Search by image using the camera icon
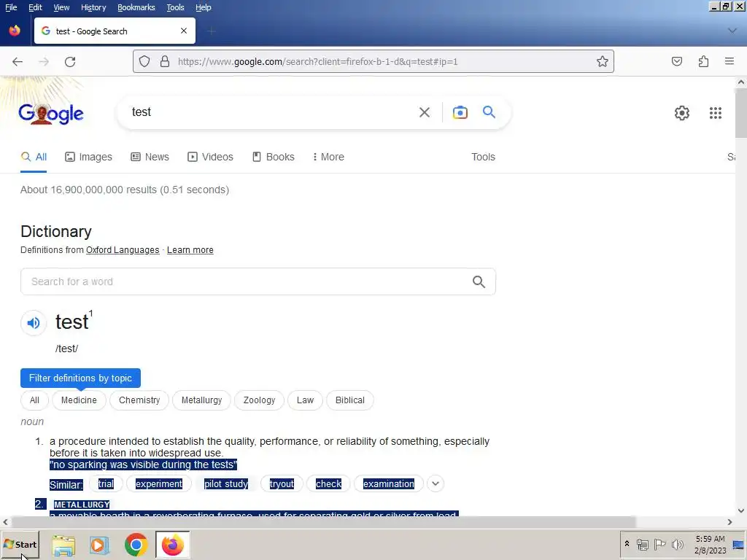Screen dimensions: 747x560 pos(460,112)
